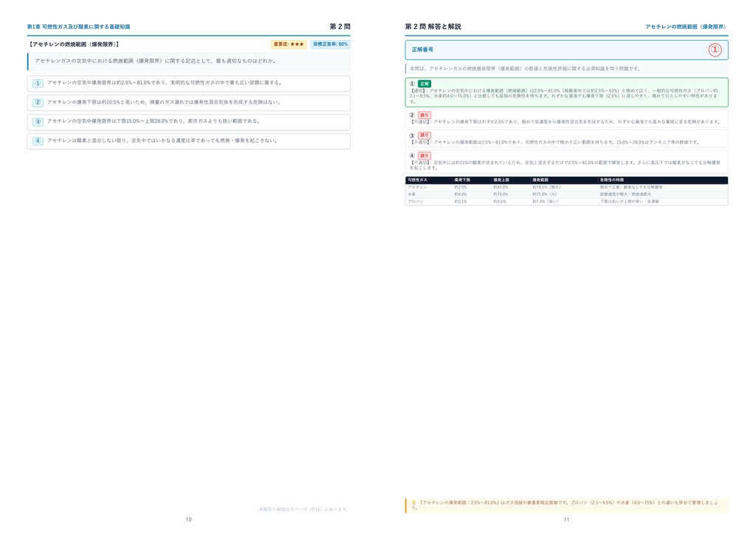Click the 目標正答率: 80% badge
The width and height of the screenshot is (756, 535).
[x=330, y=44]
